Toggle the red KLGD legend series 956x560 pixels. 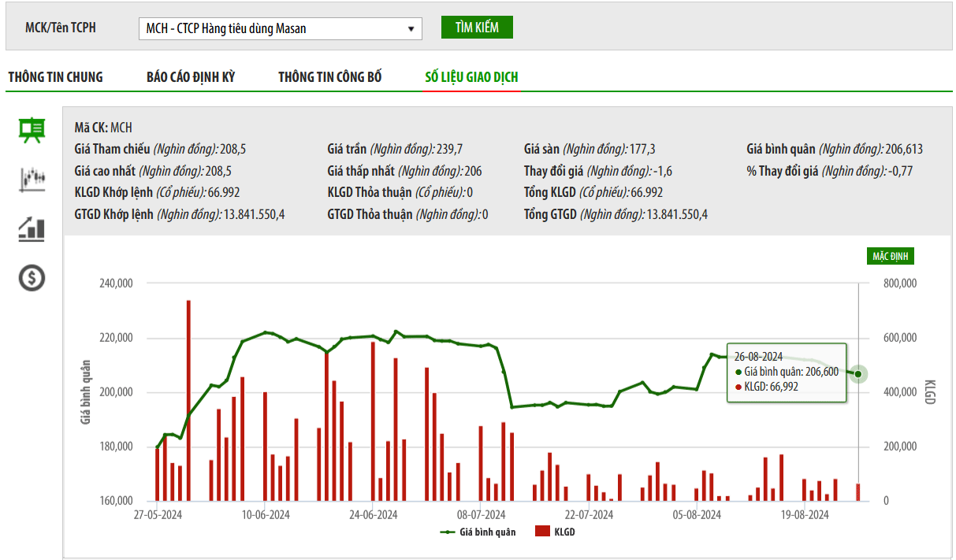555,532
